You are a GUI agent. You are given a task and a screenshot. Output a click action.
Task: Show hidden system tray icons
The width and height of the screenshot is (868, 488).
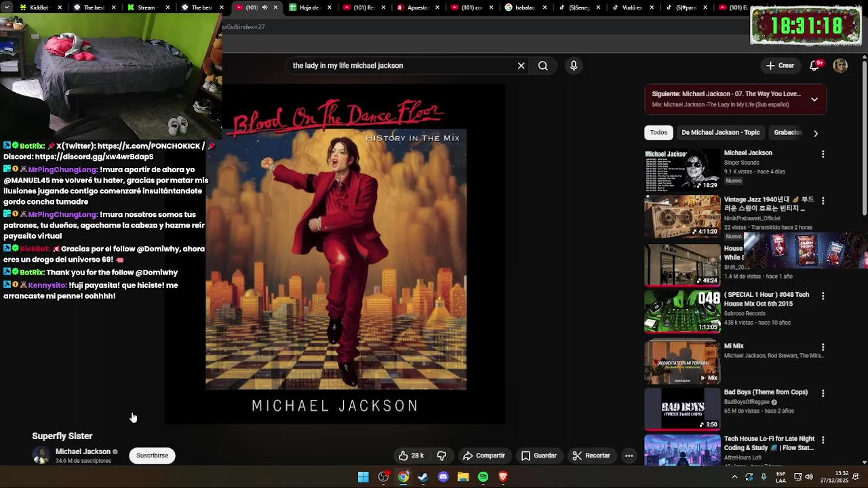tap(734, 477)
